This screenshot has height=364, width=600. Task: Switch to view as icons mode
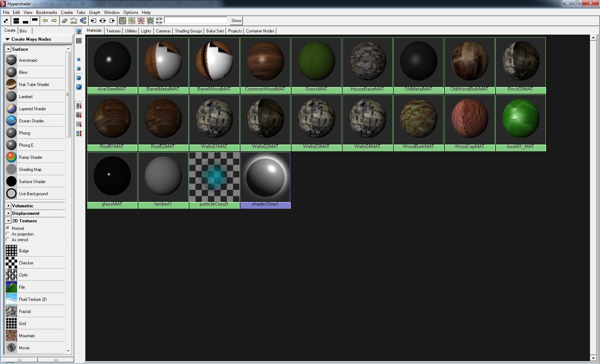[x=79, y=31]
